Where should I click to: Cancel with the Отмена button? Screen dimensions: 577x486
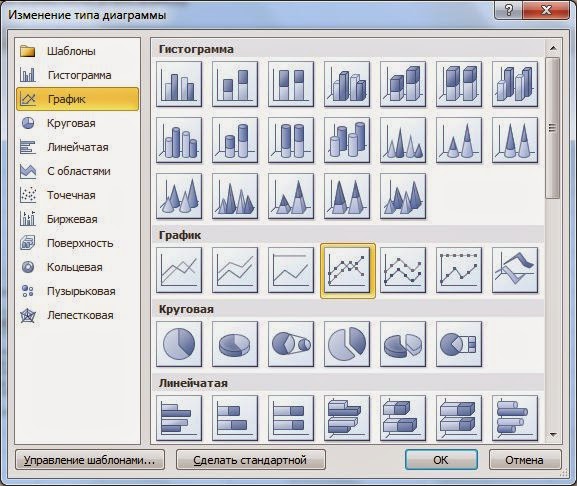tap(525, 460)
